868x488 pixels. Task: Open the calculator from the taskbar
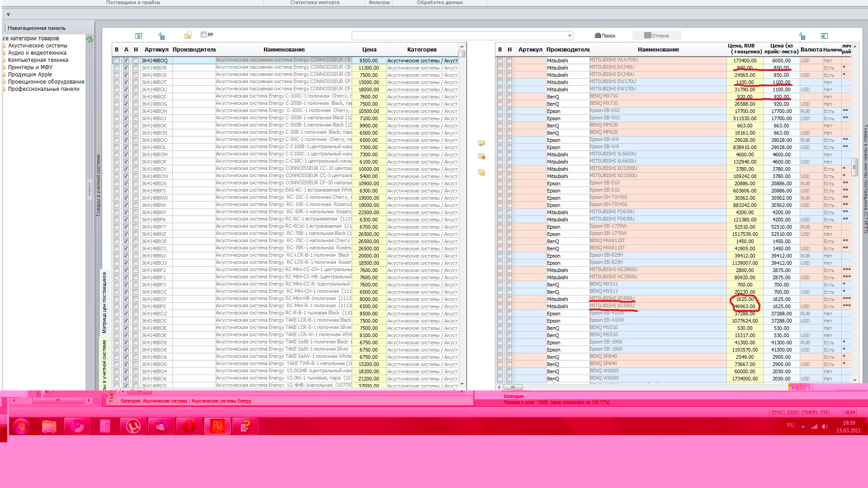[x=105, y=426]
